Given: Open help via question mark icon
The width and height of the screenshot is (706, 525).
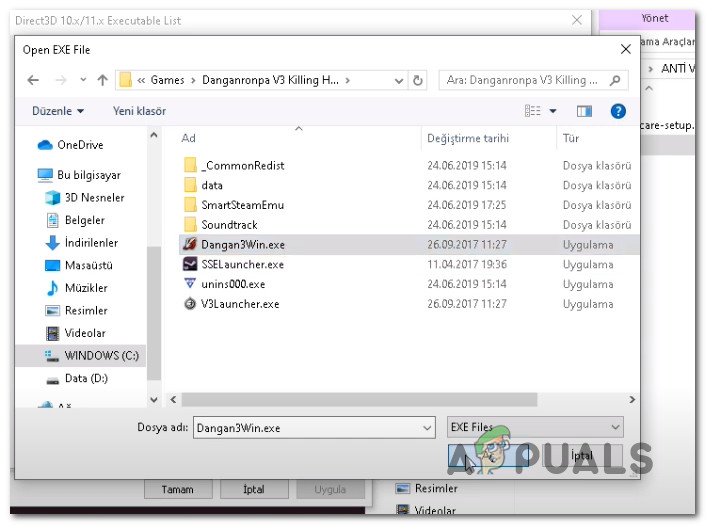Looking at the screenshot, I should [618, 111].
